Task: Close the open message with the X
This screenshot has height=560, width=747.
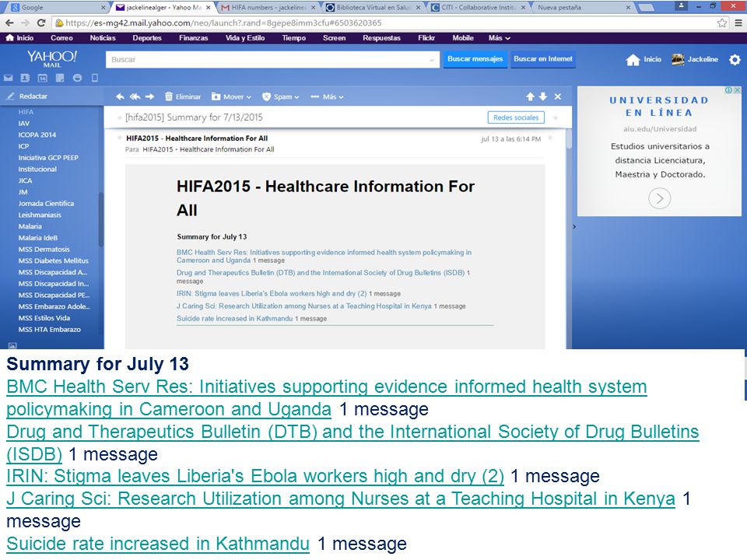Action: point(558,96)
